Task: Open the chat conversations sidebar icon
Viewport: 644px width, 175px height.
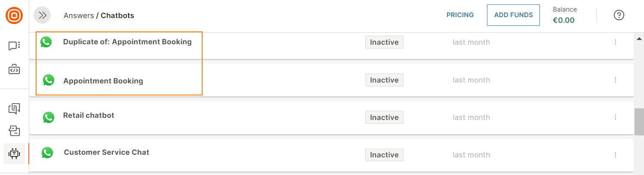Action: 14,46
